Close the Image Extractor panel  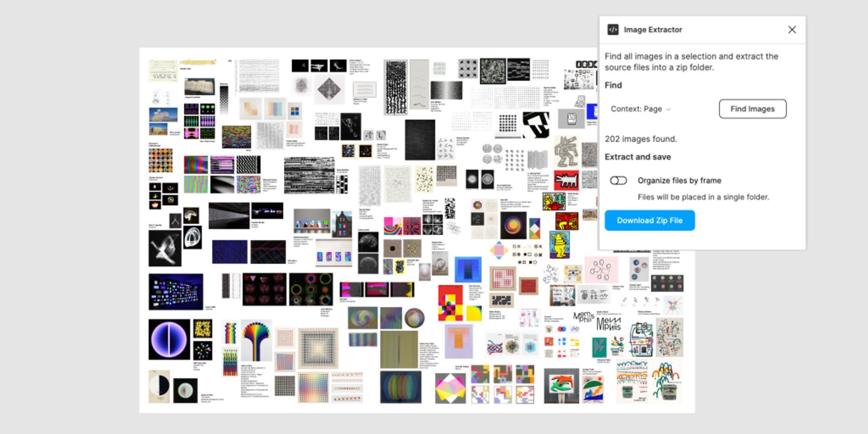coord(792,30)
